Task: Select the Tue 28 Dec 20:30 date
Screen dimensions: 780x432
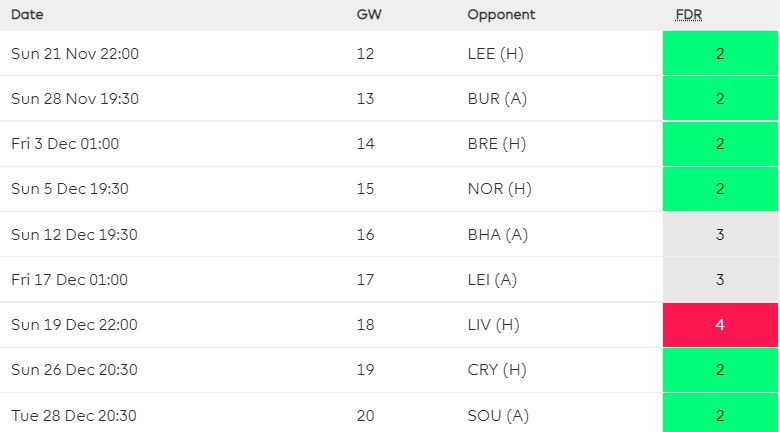Action: pyautogui.click(x=73, y=415)
